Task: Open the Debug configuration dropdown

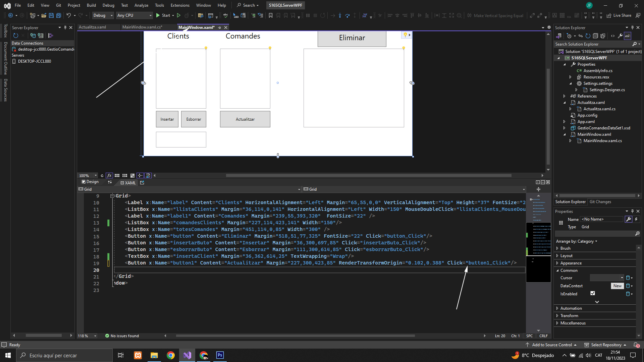Action: (x=103, y=15)
